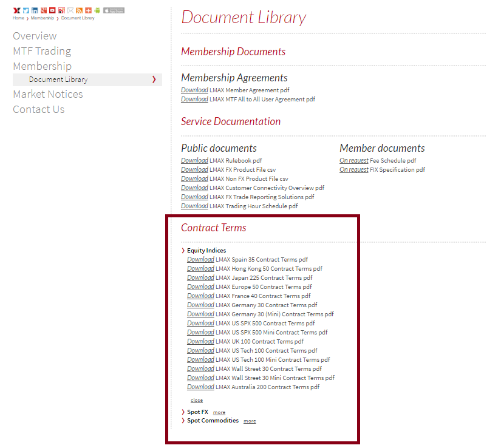The height and width of the screenshot is (448, 498).
Task: Click the LMAX X logo icon
Action: coord(16,10)
